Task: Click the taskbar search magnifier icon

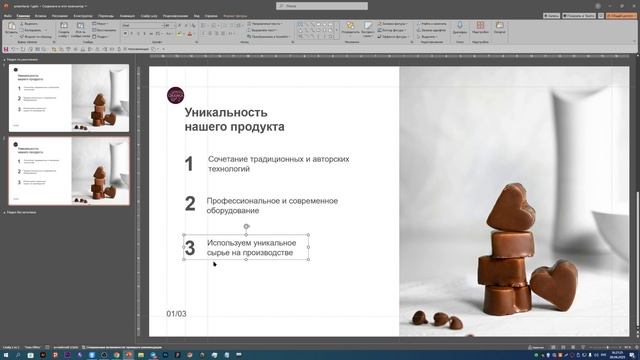Action: tap(18, 355)
